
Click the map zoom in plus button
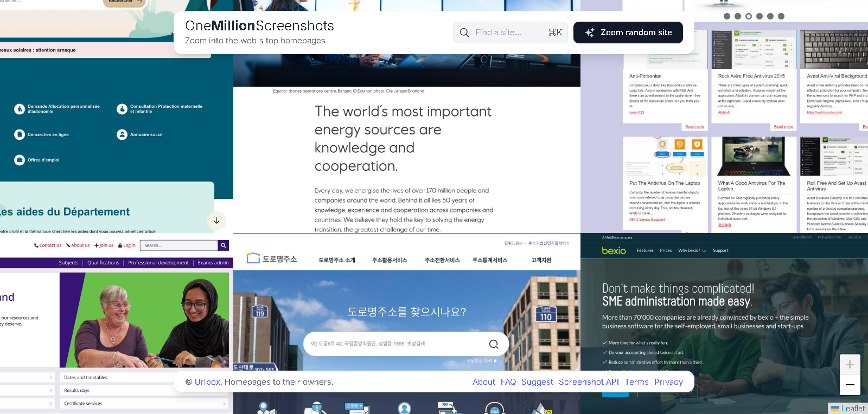click(x=850, y=365)
